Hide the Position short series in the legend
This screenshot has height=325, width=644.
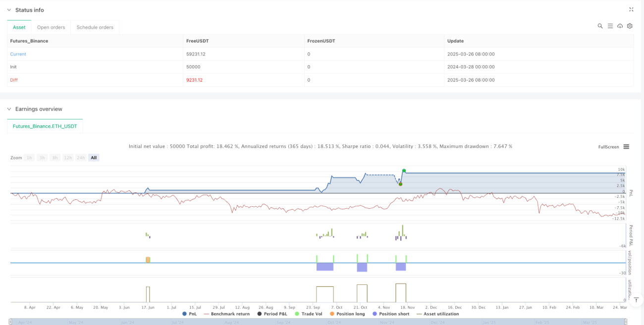[390, 314]
